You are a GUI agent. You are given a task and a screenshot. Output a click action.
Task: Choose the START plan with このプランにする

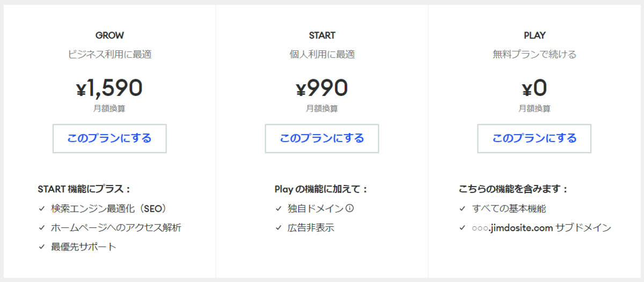click(322, 138)
